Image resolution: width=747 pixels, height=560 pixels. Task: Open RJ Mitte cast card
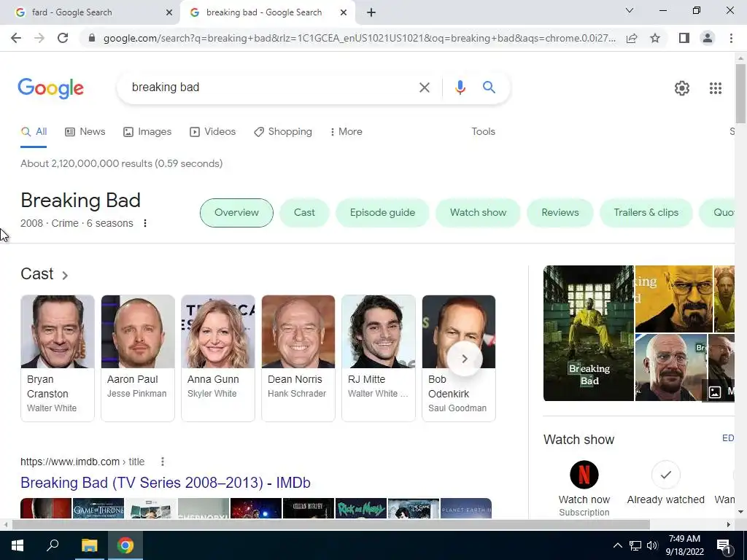point(379,358)
